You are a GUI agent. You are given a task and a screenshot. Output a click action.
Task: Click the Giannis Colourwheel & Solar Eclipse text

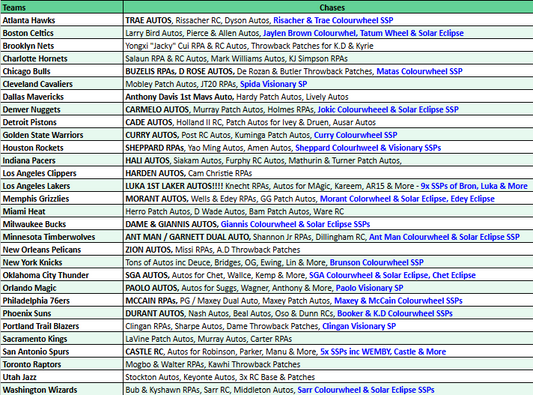[286, 224]
